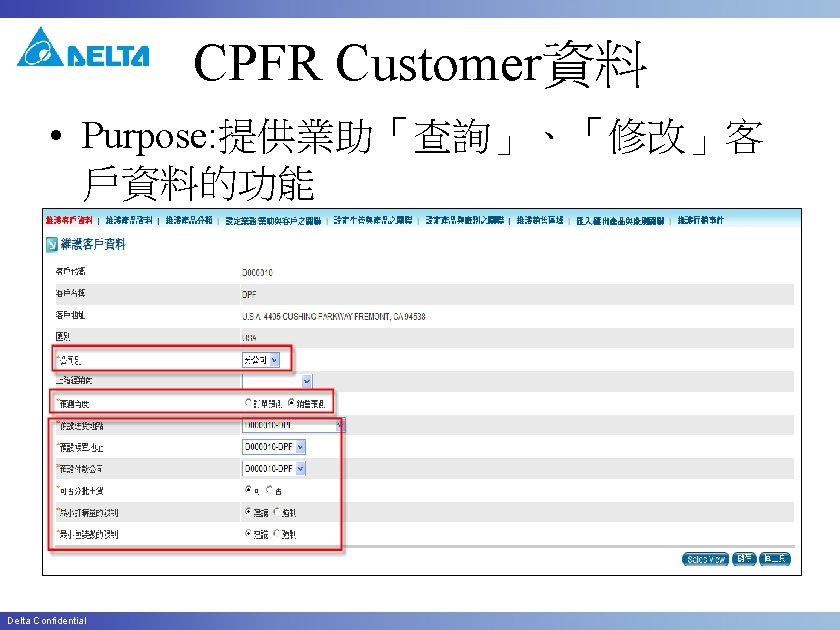Click the Delta logo on the slide

click(83, 47)
